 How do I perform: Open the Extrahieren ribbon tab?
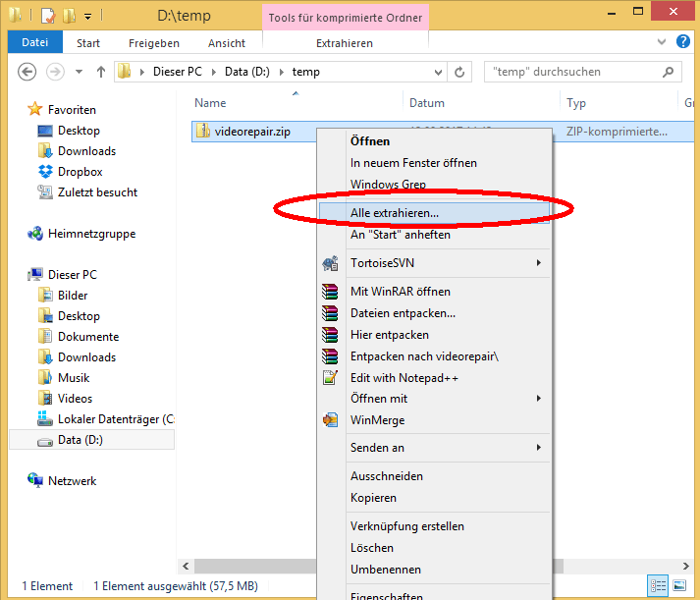tap(345, 43)
